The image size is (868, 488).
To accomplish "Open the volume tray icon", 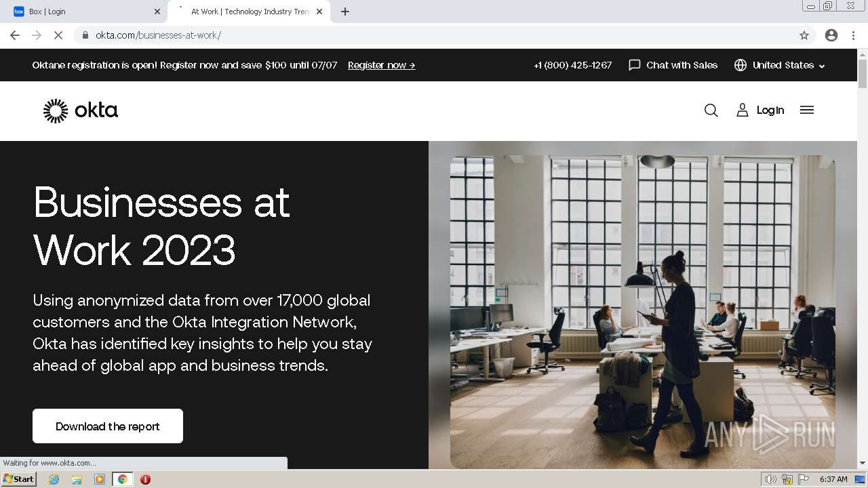I will tap(770, 479).
